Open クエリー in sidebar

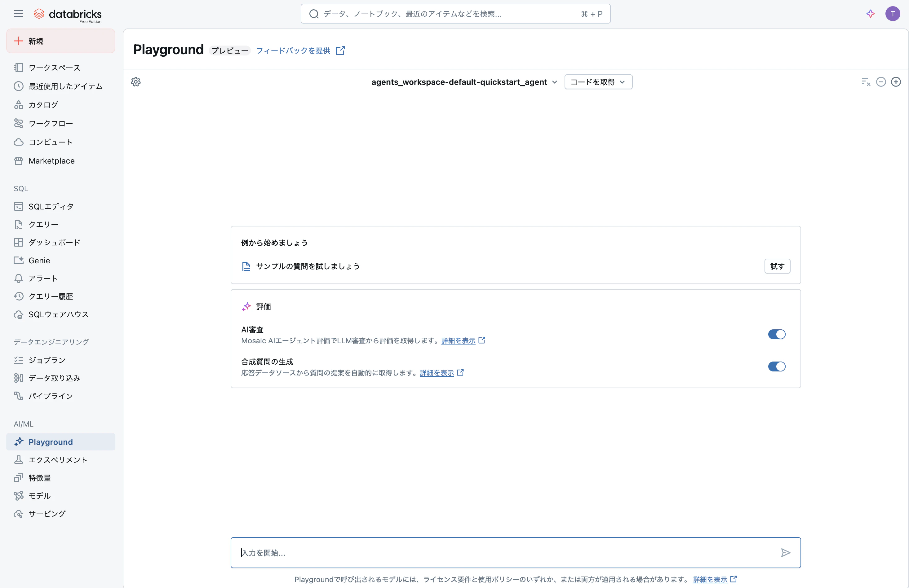[x=61, y=225]
